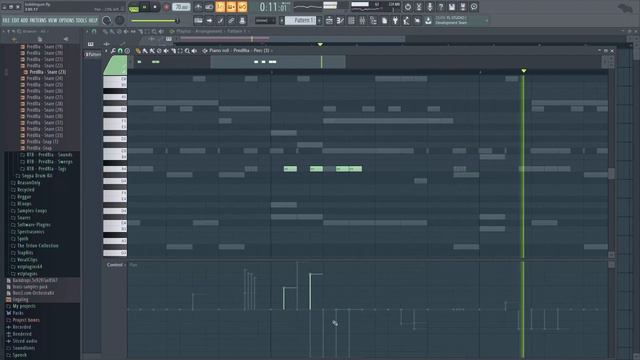The height and width of the screenshot is (360, 640).
Task: Open the browser view icon
Action: [373, 20]
